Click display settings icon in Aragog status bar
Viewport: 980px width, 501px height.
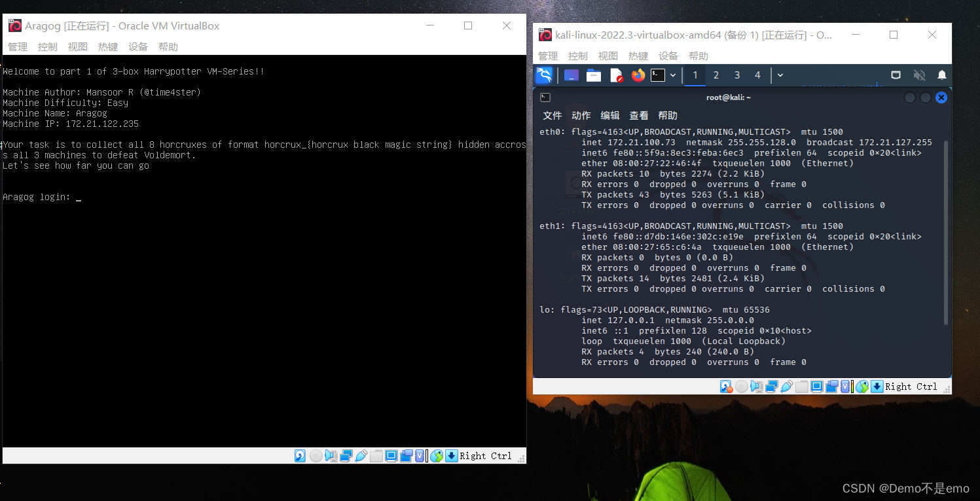[391, 456]
